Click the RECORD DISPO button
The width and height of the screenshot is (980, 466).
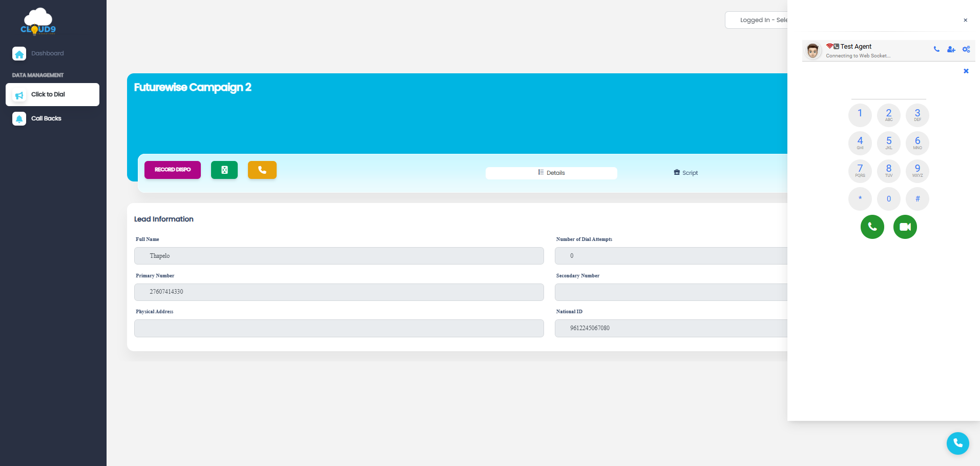click(x=173, y=170)
